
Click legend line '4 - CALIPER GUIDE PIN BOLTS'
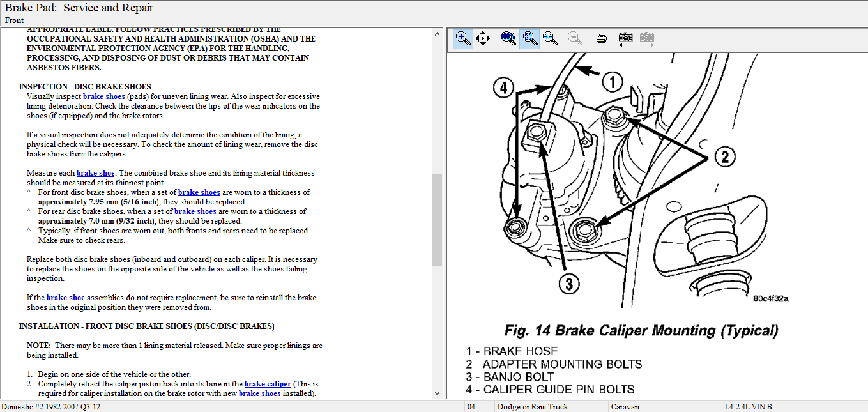(550, 390)
